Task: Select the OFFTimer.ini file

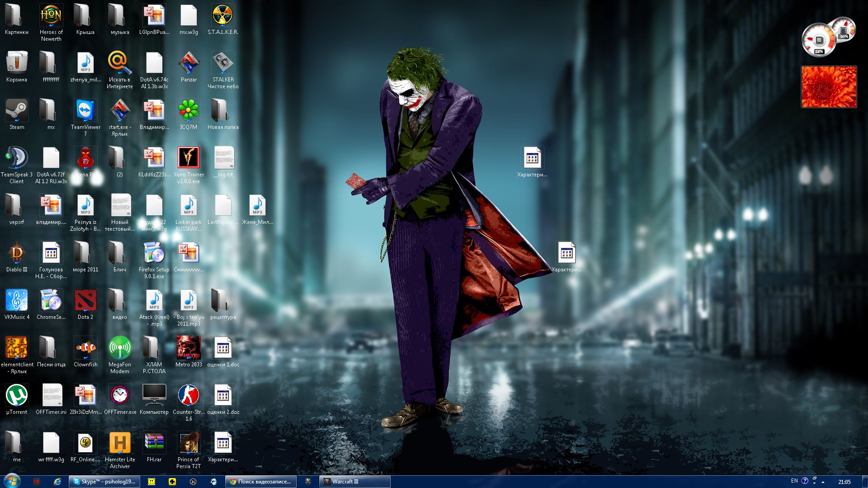Action: [51, 399]
